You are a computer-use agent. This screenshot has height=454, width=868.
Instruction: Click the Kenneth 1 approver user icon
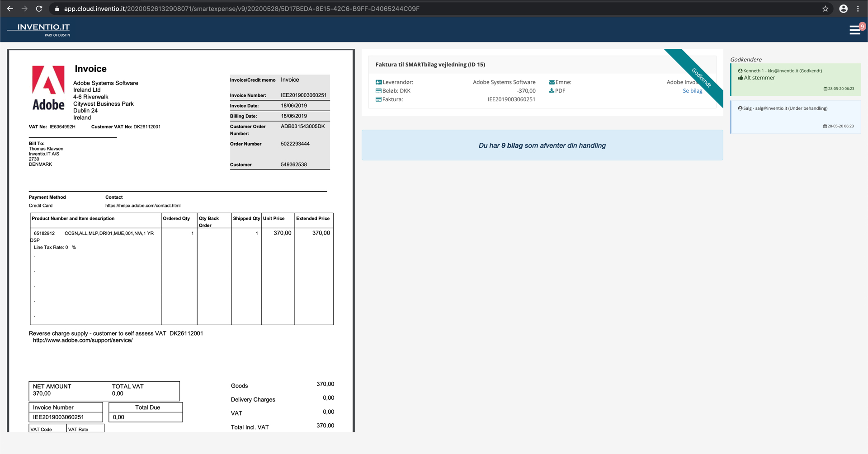click(740, 71)
